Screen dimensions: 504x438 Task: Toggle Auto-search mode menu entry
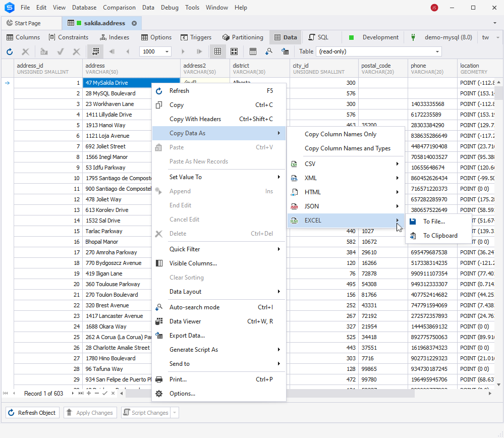(219, 307)
